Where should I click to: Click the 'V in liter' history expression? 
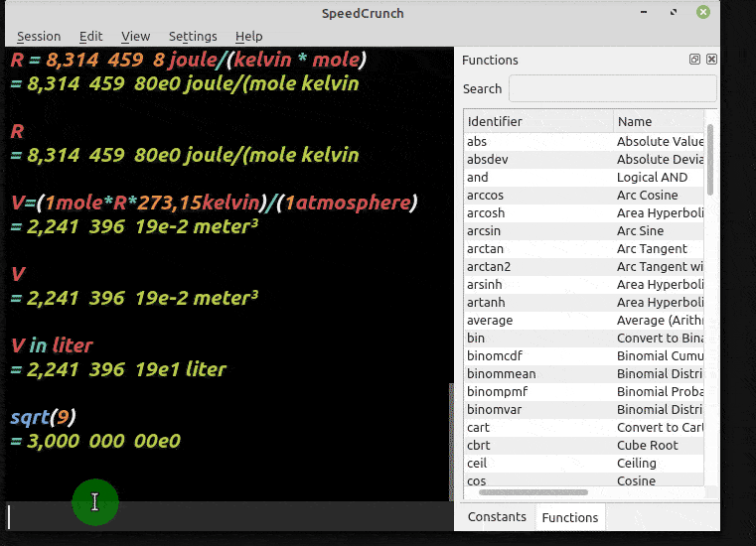(x=52, y=345)
